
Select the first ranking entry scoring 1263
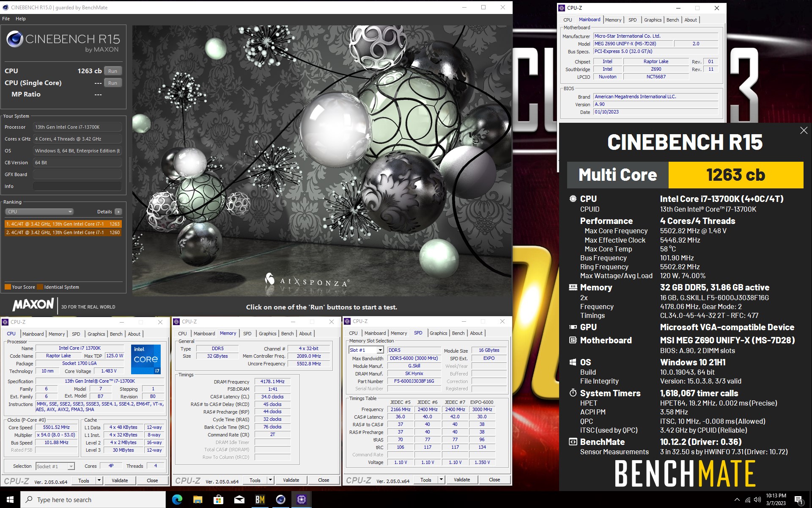pyautogui.click(x=63, y=224)
